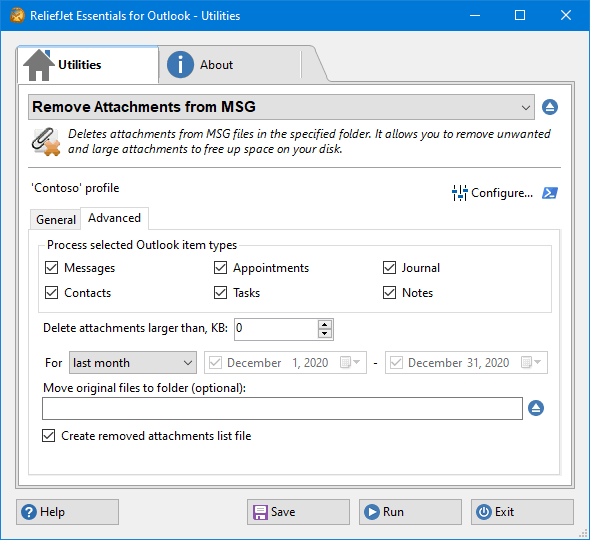
Task: Click the Exit button
Action: [x=522, y=512]
